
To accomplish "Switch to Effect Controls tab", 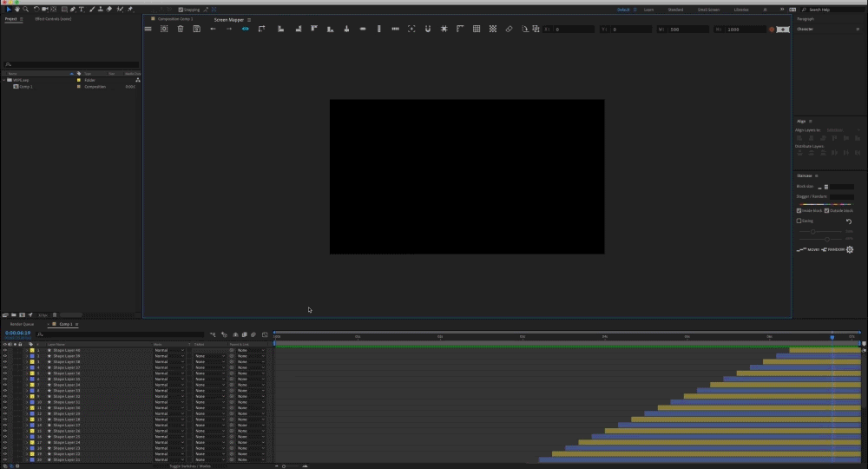I will coord(53,19).
